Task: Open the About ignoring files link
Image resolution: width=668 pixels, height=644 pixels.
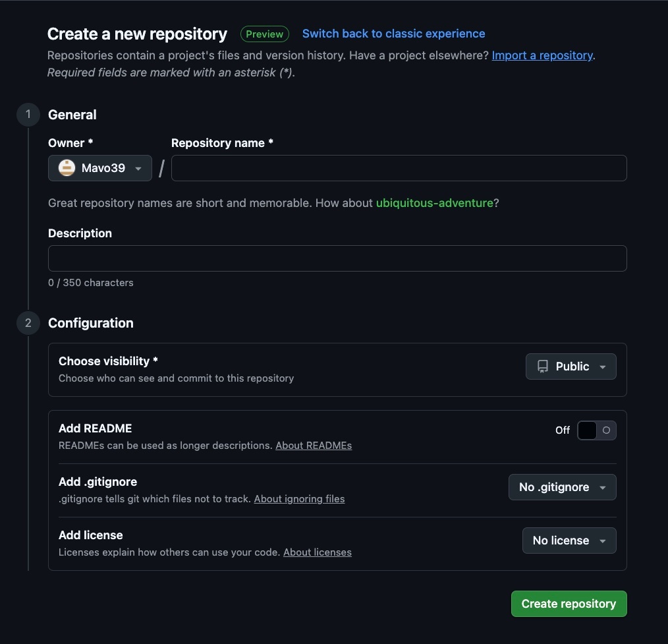Action: (299, 499)
